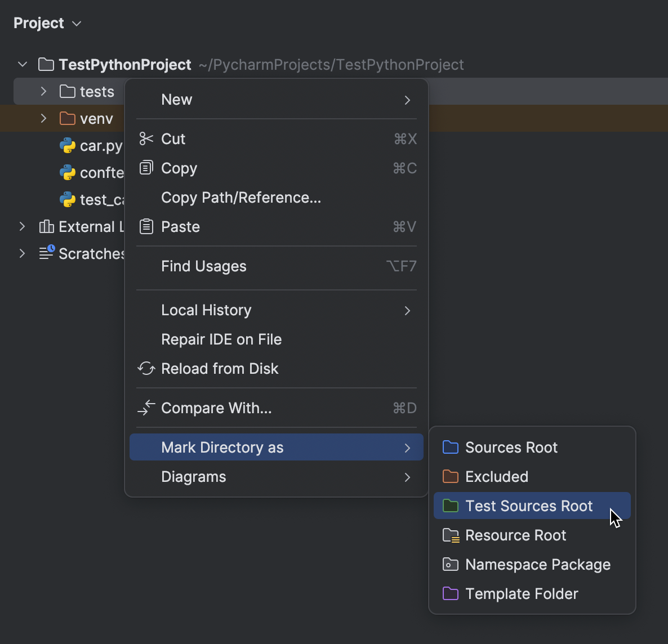Viewport: 668px width, 644px height.
Task: Open the Project view switcher dropdown
Action: point(77,24)
